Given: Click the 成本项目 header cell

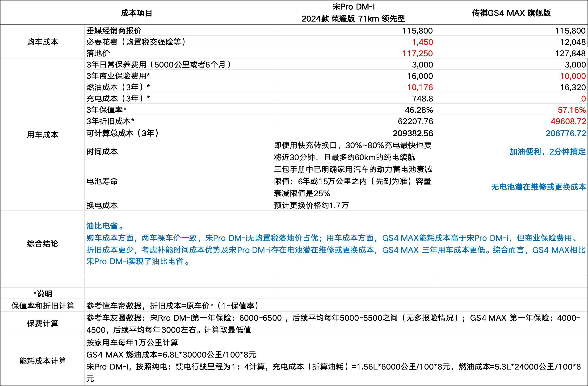Looking at the screenshot, I should tap(136, 13).
